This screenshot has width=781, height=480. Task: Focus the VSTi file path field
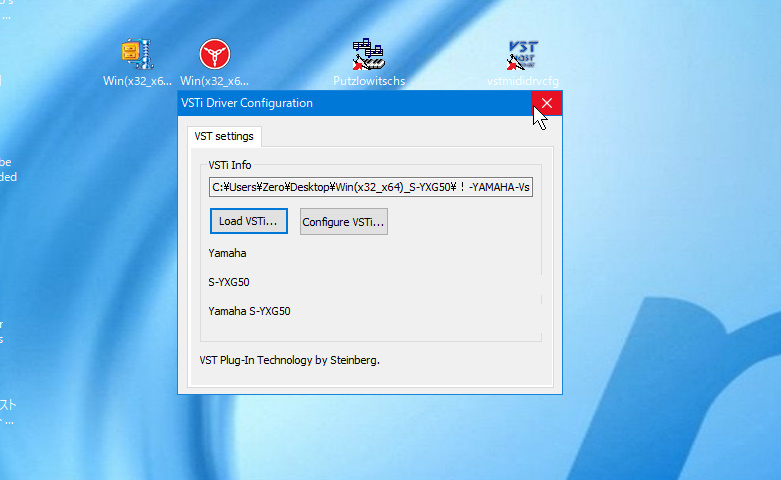pos(371,187)
